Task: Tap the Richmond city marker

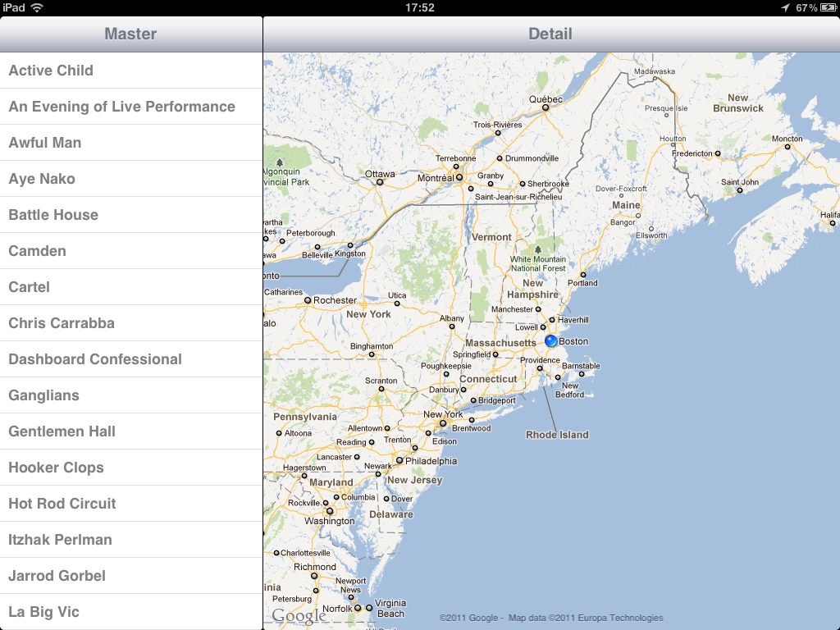Action: (314, 577)
